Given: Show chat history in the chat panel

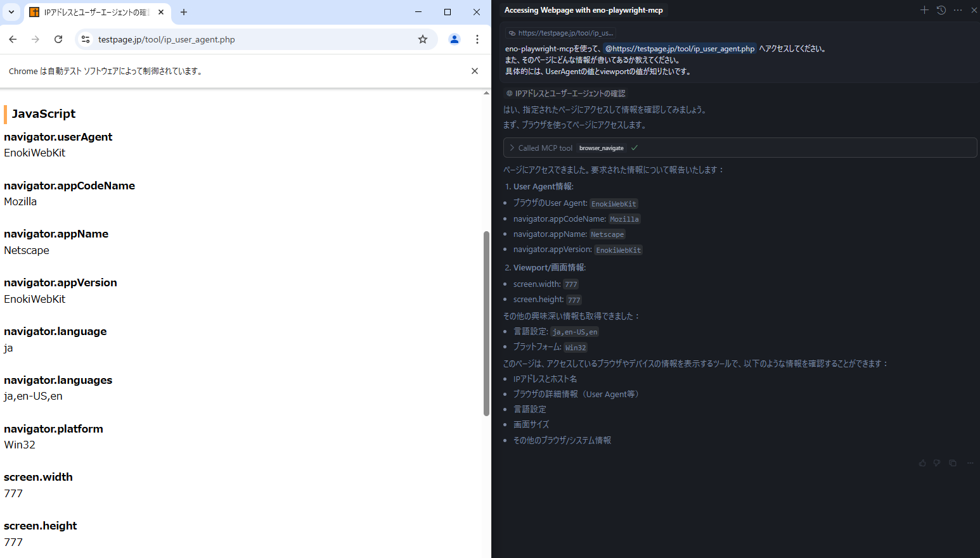Looking at the screenshot, I should tap(941, 10).
